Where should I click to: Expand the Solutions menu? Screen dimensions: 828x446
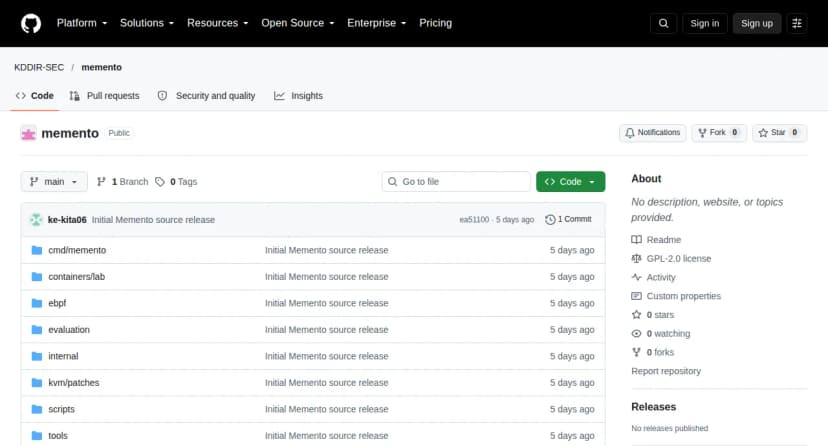(147, 23)
